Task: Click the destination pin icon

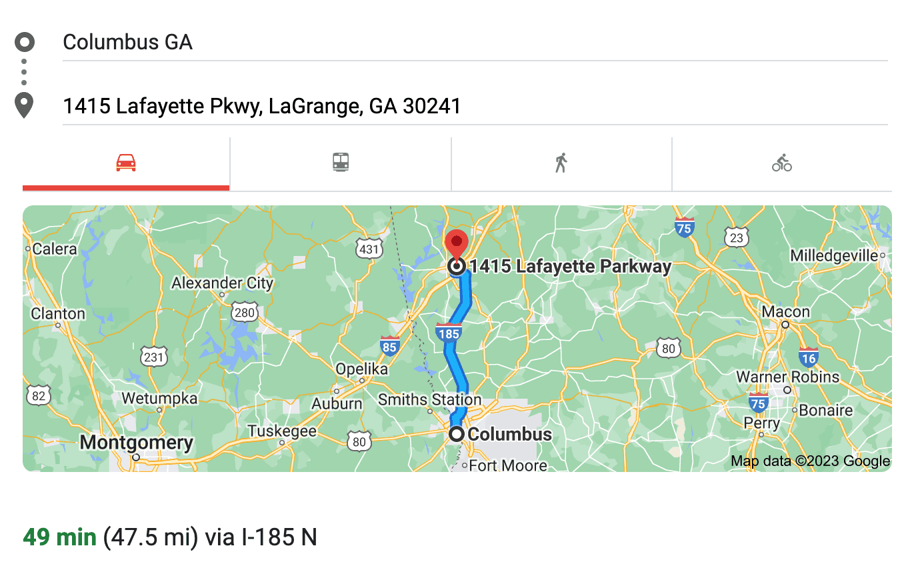Action: (x=24, y=105)
